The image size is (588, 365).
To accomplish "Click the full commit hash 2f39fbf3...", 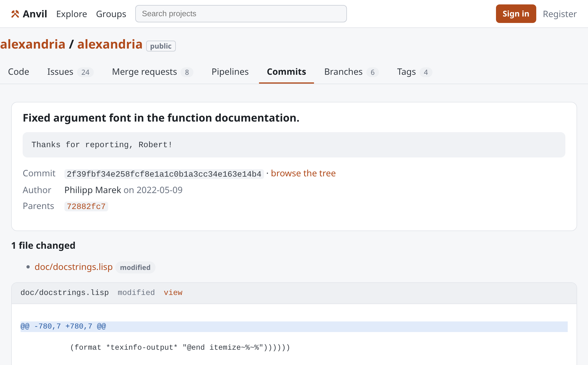I will [164, 174].
